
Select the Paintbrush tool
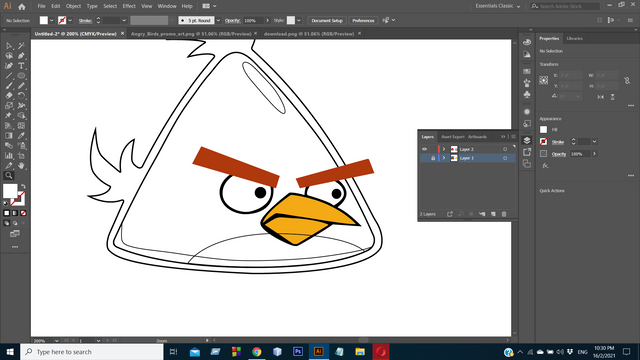[x=9, y=86]
